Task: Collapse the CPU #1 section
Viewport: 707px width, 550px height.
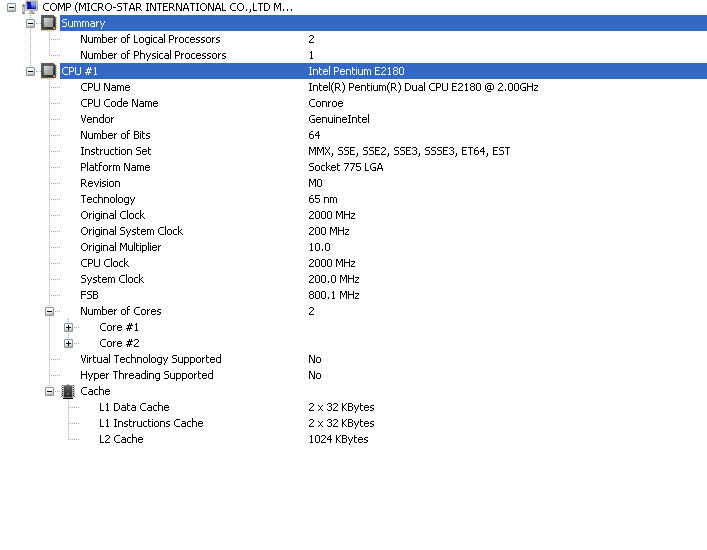Action: [x=30, y=71]
